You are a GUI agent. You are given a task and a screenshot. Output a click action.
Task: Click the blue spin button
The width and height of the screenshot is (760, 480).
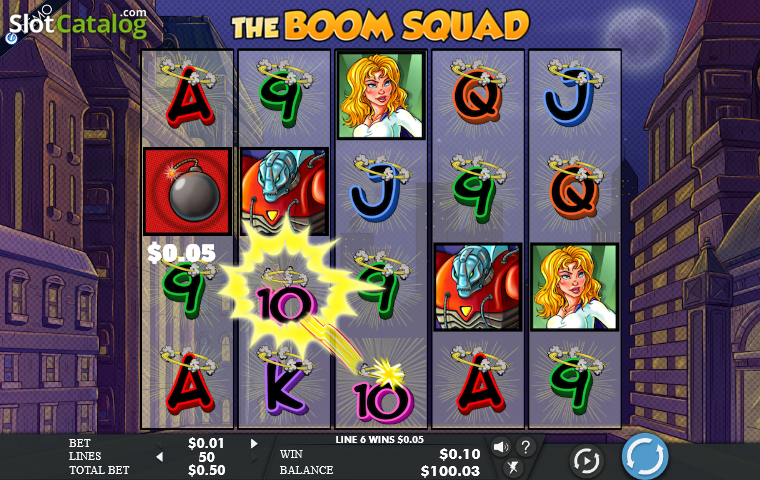click(645, 457)
